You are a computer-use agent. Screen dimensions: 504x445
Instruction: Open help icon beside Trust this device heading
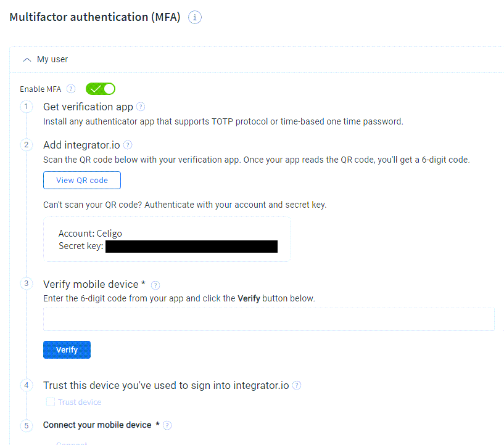tap(297, 385)
